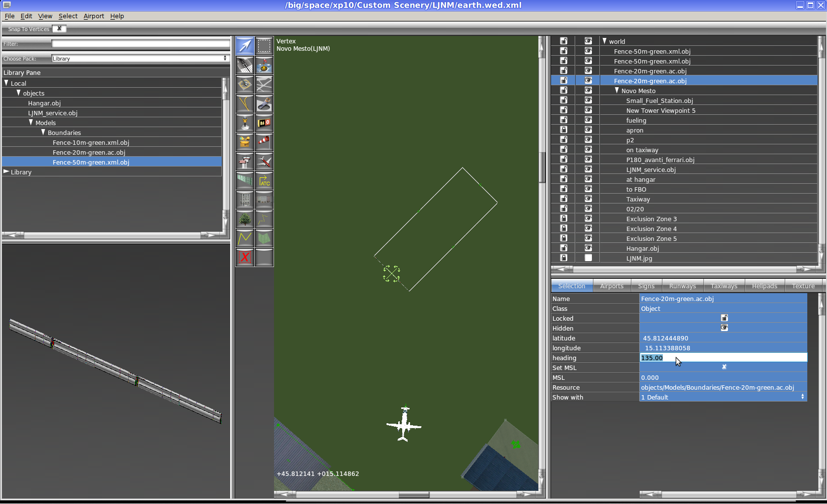Collapse the Novo Mesto hierarchy group
Image resolution: width=827 pixels, height=504 pixels.
[617, 91]
